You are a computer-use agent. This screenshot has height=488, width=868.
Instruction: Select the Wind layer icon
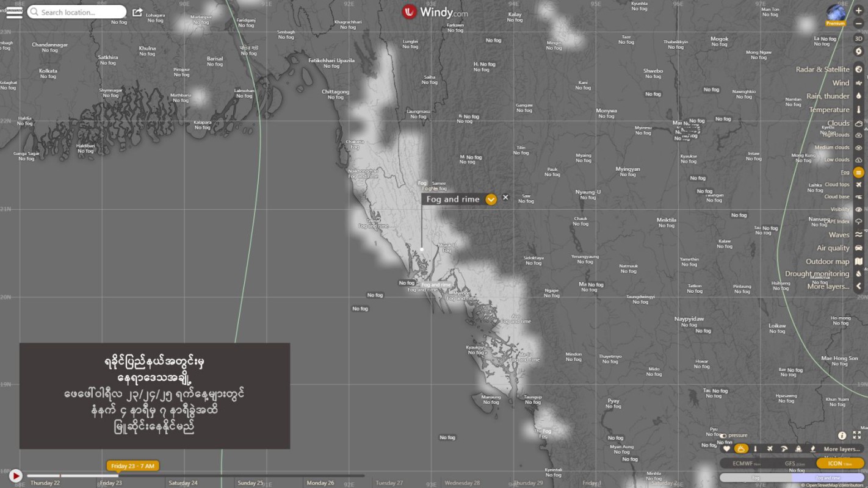coord(859,83)
